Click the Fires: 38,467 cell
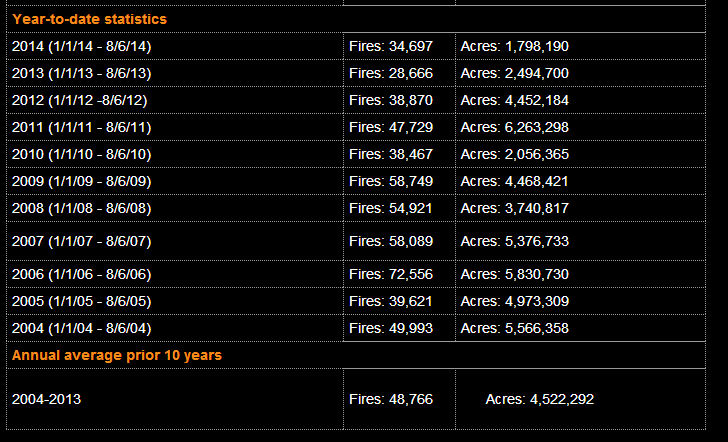 click(391, 154)
